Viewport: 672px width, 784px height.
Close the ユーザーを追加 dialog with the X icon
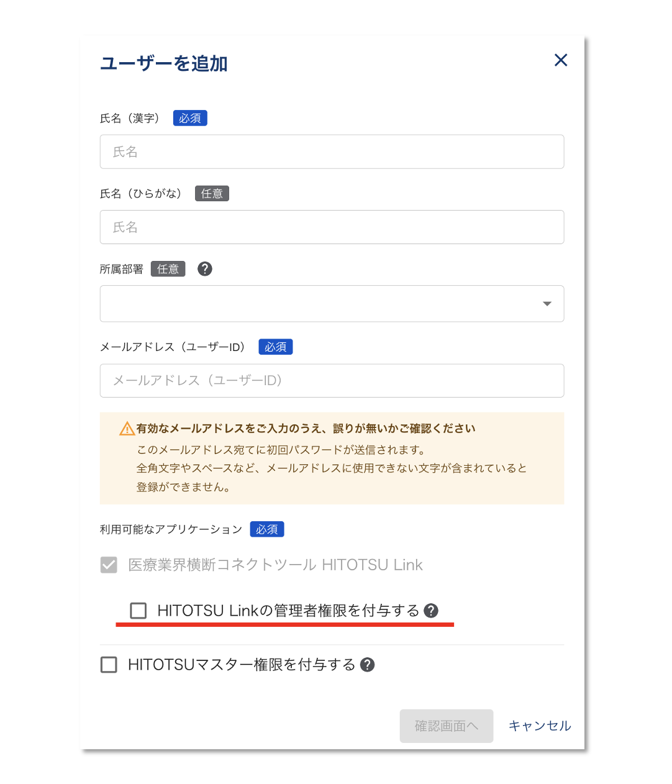pos(560,60)
